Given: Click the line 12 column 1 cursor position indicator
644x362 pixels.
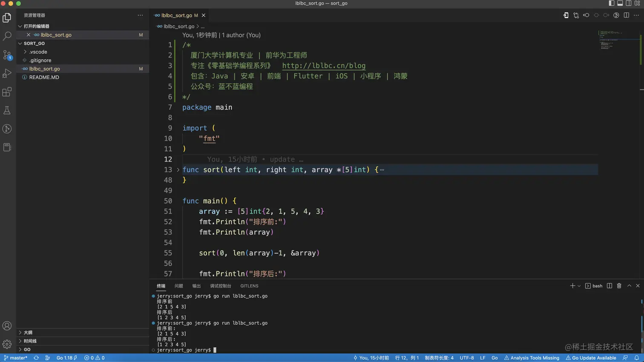Looking at the screenshot, I should click(407, 358).
